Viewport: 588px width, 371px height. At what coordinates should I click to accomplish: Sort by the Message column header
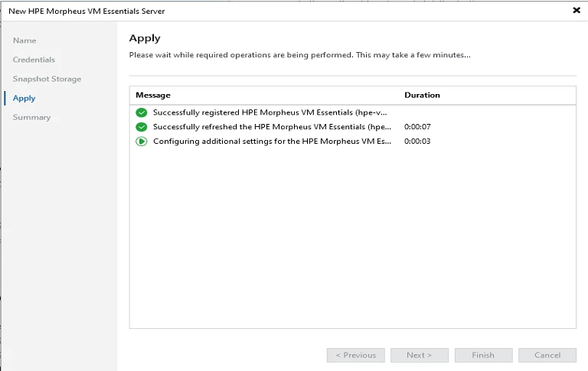tap(153, 95)
